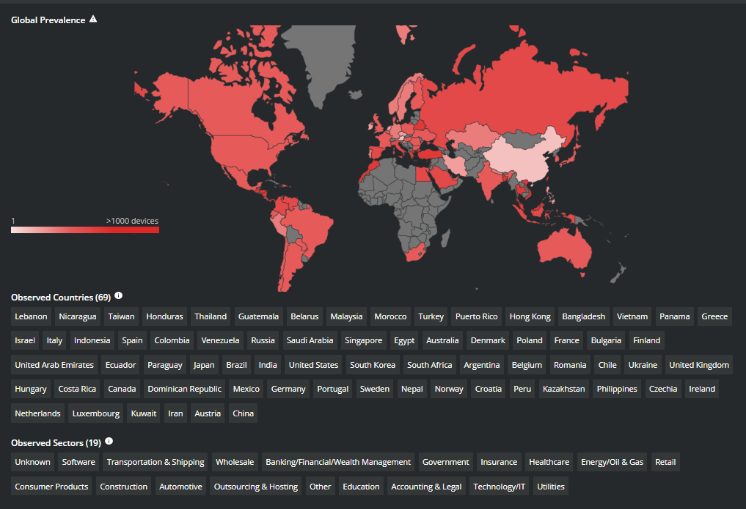Click the United Arab Emirates tag
Viewport: 746px width, 509px height.
[54, 365]
